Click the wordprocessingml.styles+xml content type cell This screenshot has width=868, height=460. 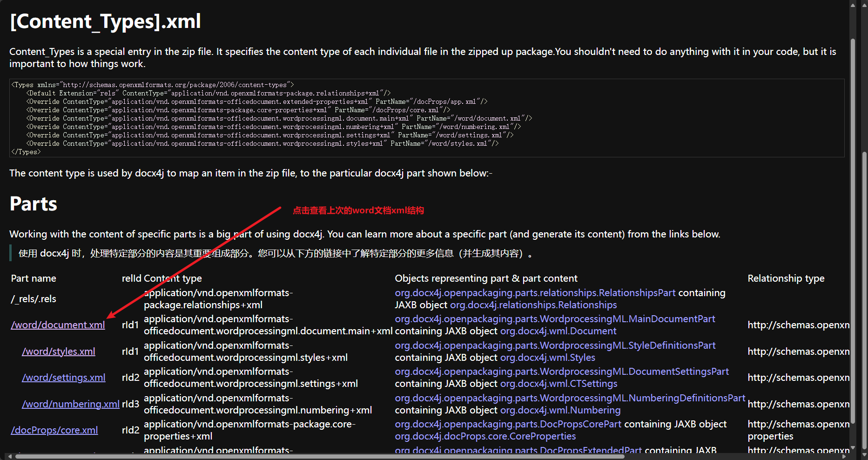point(246,352)
